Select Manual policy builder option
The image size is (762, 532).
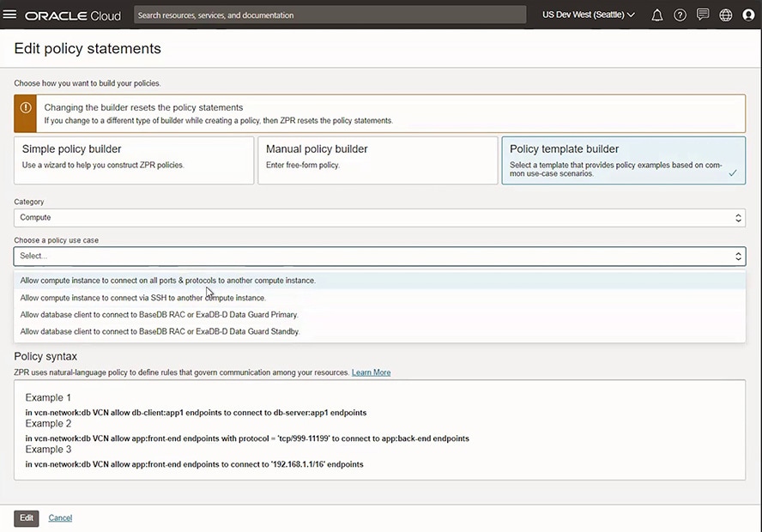(x=378, y=160)
